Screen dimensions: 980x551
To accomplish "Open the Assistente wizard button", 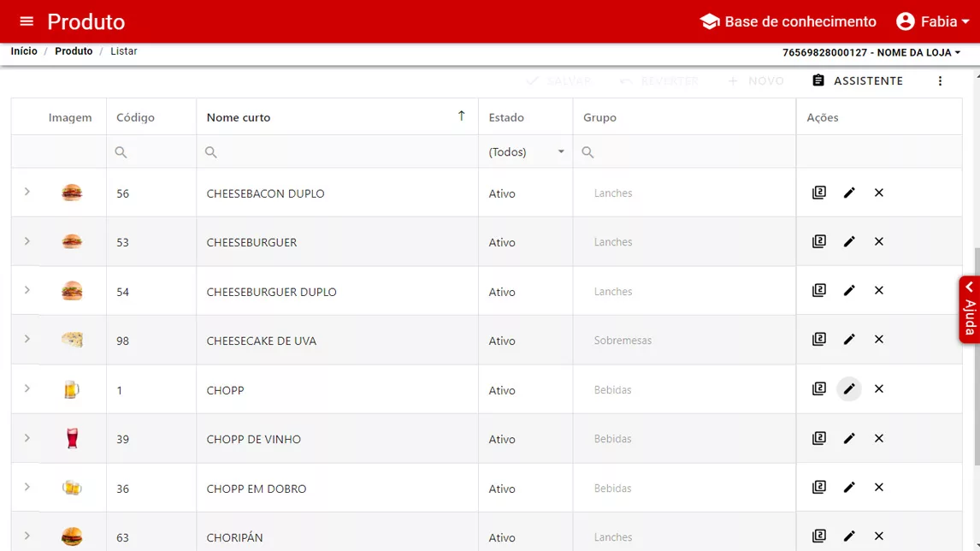I will pyautogui.click(x=858, y=80).
